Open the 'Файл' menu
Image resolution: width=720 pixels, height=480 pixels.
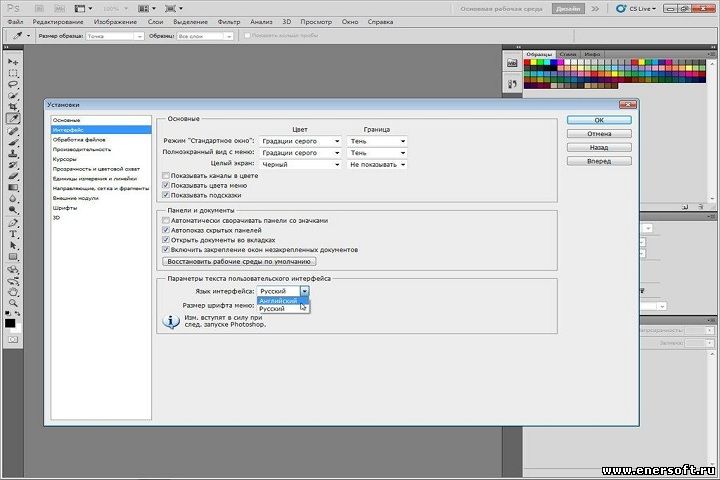(x=15, y=22)
